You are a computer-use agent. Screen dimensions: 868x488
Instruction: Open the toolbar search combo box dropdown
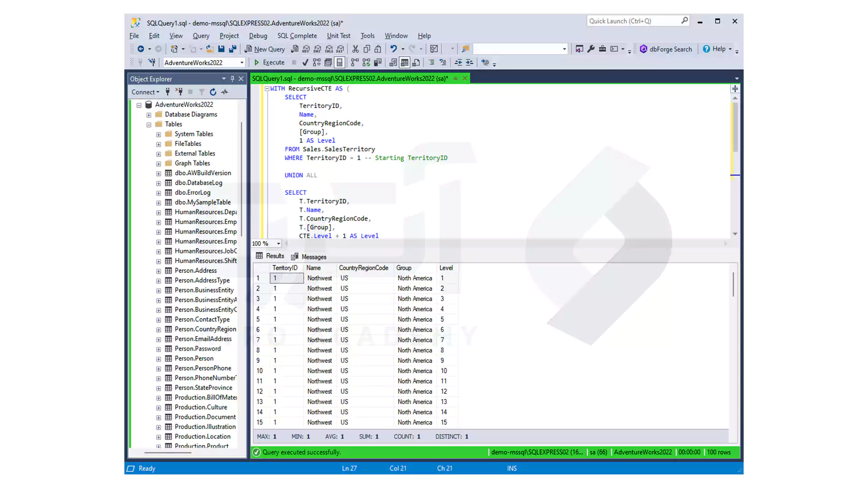564,49
